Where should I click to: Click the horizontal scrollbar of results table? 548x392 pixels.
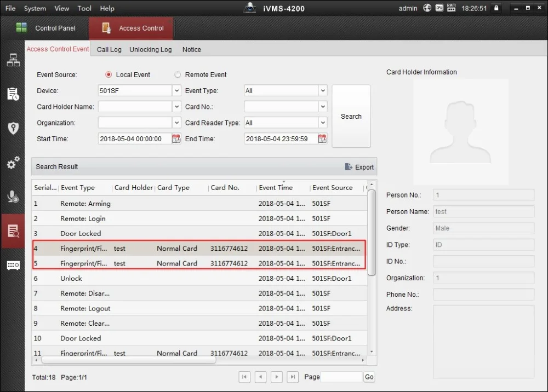coord(129,360)
